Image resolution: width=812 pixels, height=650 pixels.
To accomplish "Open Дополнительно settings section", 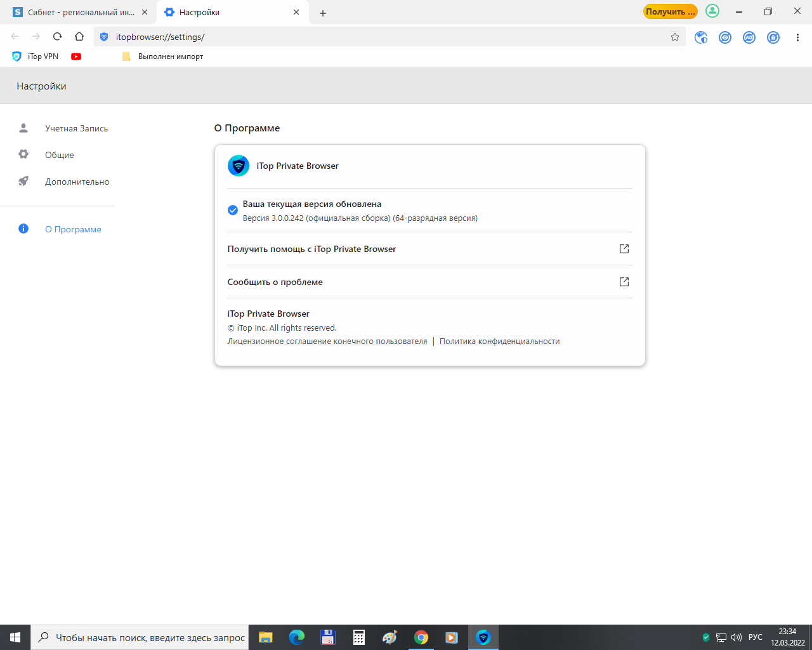I will point(77,182).
